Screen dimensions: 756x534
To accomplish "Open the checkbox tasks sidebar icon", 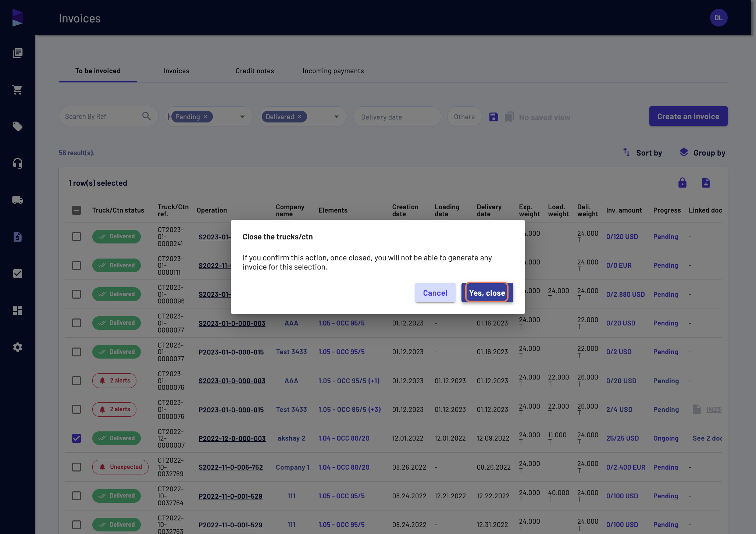I will point(18,274).
